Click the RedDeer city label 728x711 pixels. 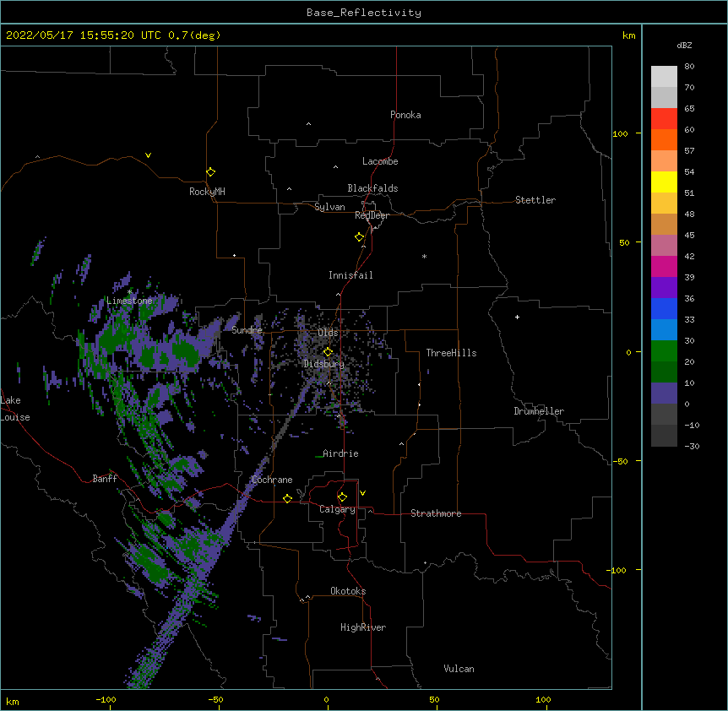tap(372, 215)
